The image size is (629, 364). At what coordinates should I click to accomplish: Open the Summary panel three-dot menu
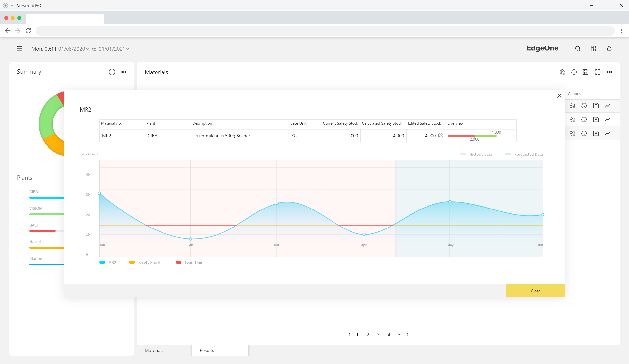124,72
